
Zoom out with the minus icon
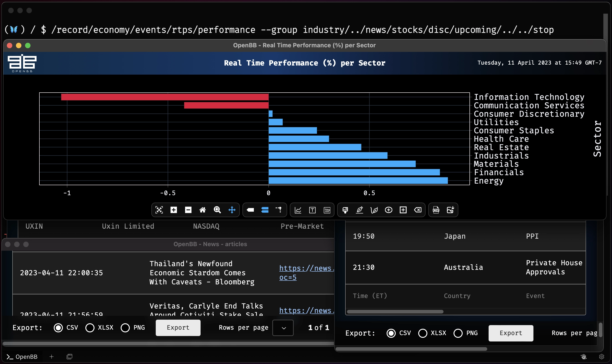click(x=188, y=210)
